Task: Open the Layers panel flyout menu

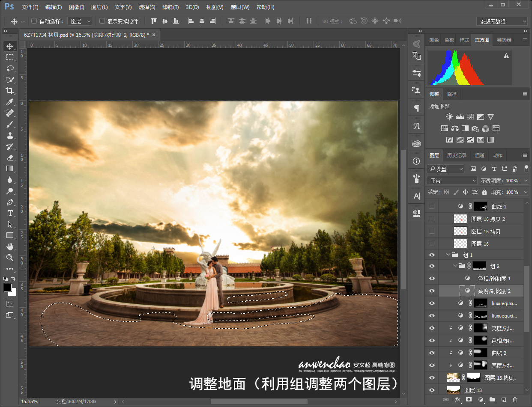Action: click(525, 155)
